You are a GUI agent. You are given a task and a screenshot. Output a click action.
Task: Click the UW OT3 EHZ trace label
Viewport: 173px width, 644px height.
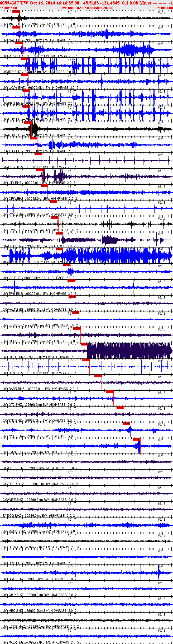click(40, 405)
